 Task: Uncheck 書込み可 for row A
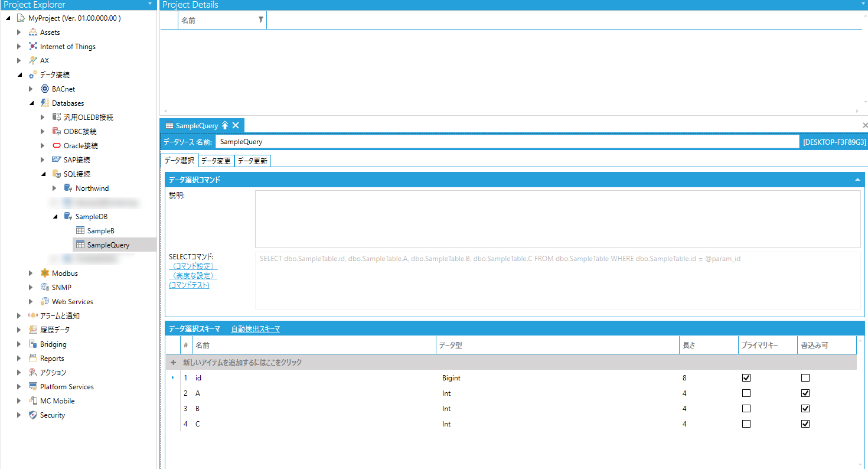click(x=805, y=393)
